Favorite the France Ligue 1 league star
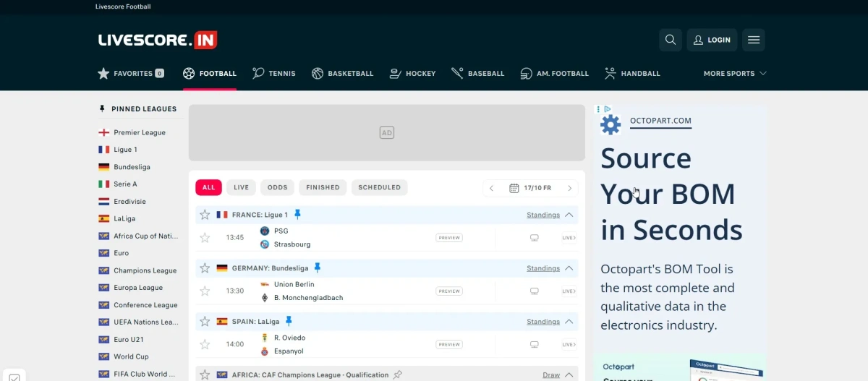The image size is (868, 381). point(205,215)
